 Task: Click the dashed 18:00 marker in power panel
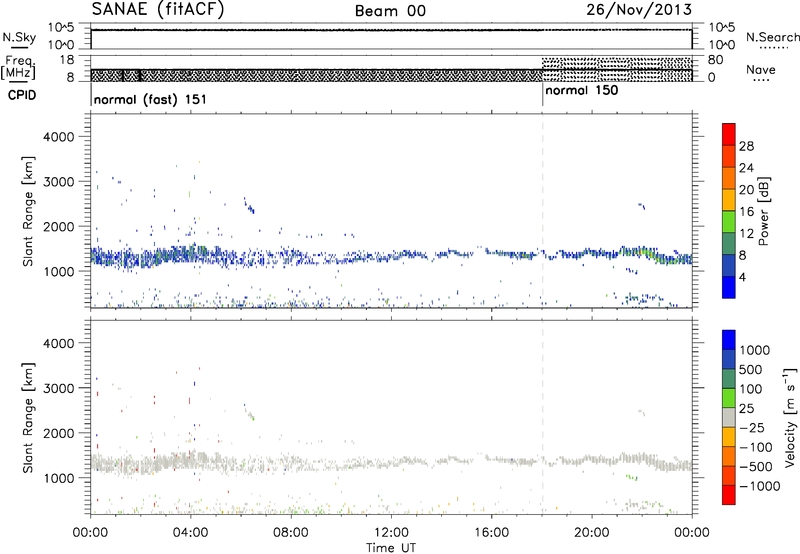tap(542, 211)
